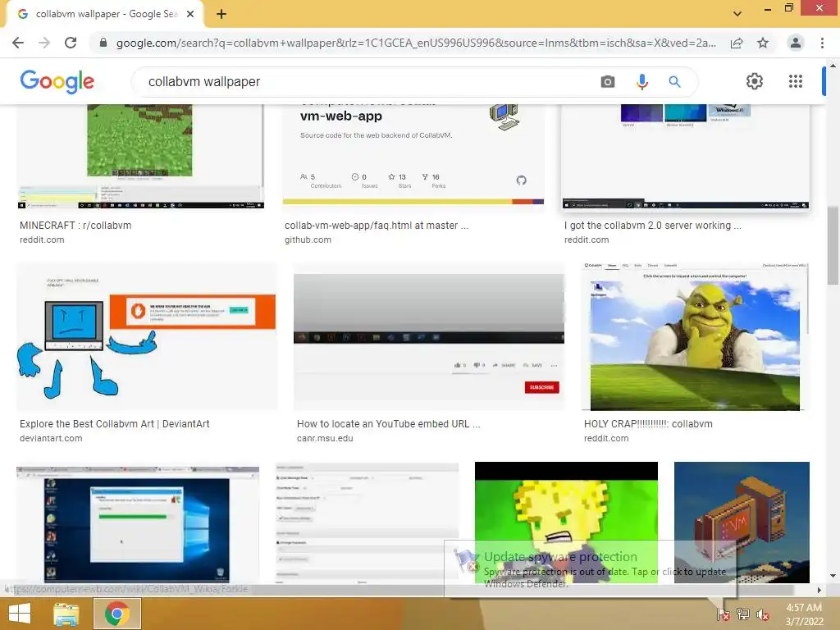Screen dimensions: 840x630
Task: Close the collabvm wallpaper tab
Action: [190, 14]
